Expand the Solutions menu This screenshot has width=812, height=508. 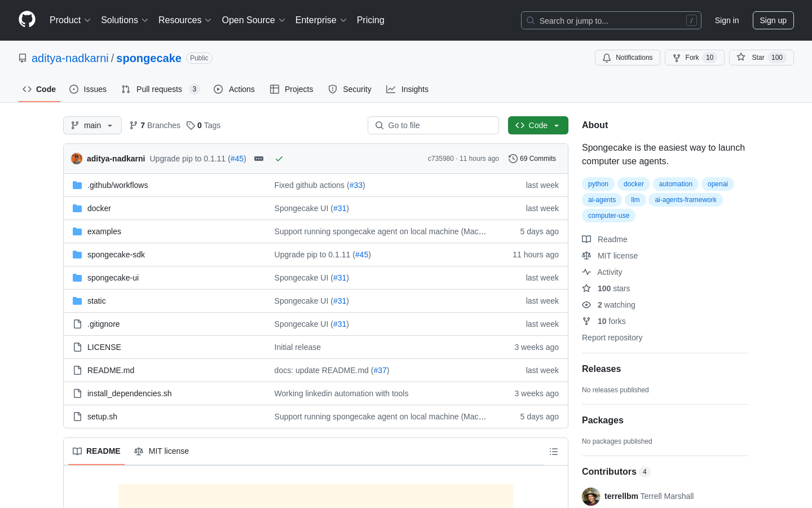tap(125, 20)
